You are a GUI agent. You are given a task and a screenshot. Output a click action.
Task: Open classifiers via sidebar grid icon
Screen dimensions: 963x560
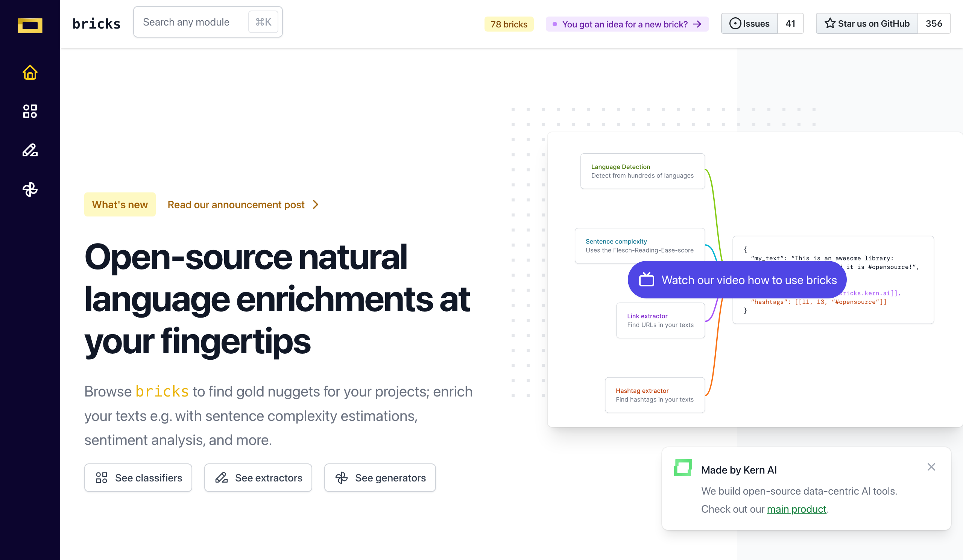[30, 111]
